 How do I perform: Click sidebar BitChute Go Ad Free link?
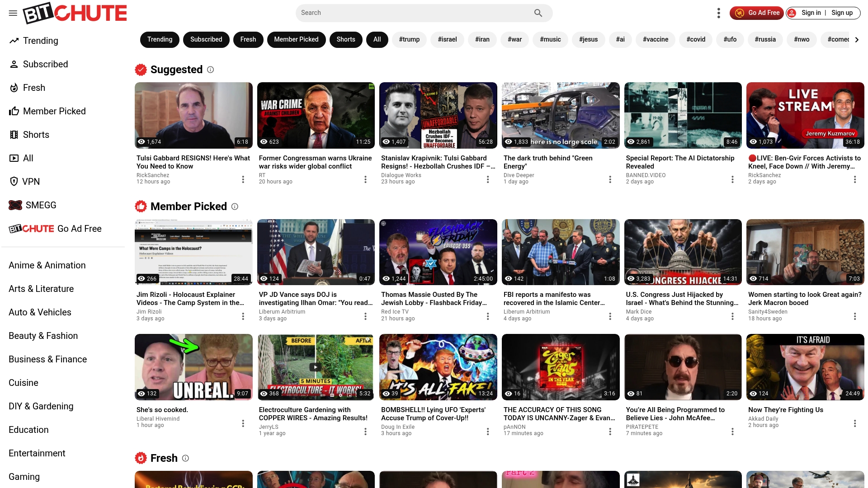[55, 229]
